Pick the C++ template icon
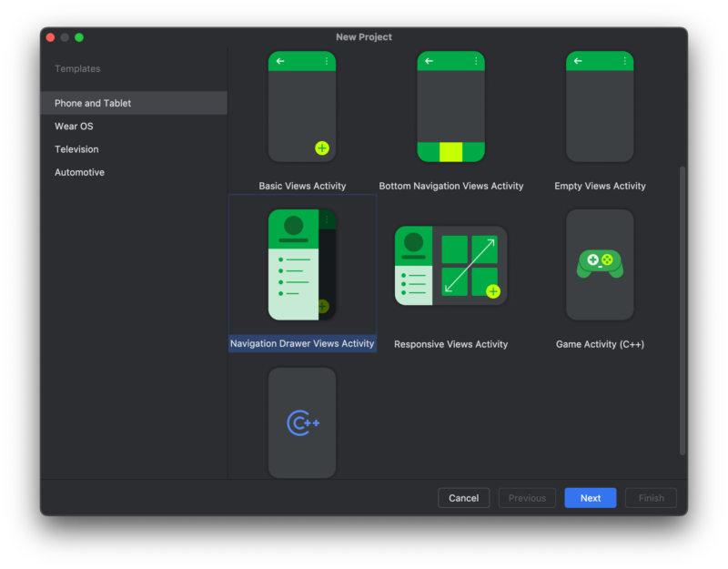728x569 pixels. pyautogui.click(x=302, y=422)
